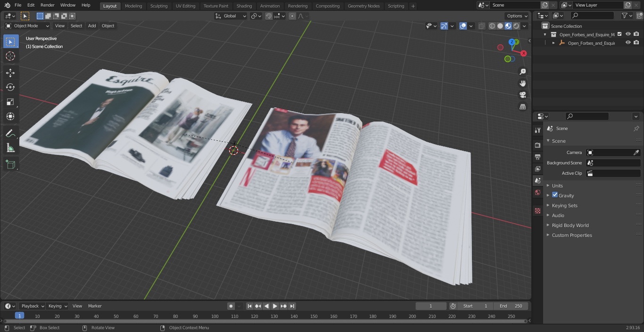Switch to wireframe viewport shading
Screen dimensions: 644x332
point(492,26)
